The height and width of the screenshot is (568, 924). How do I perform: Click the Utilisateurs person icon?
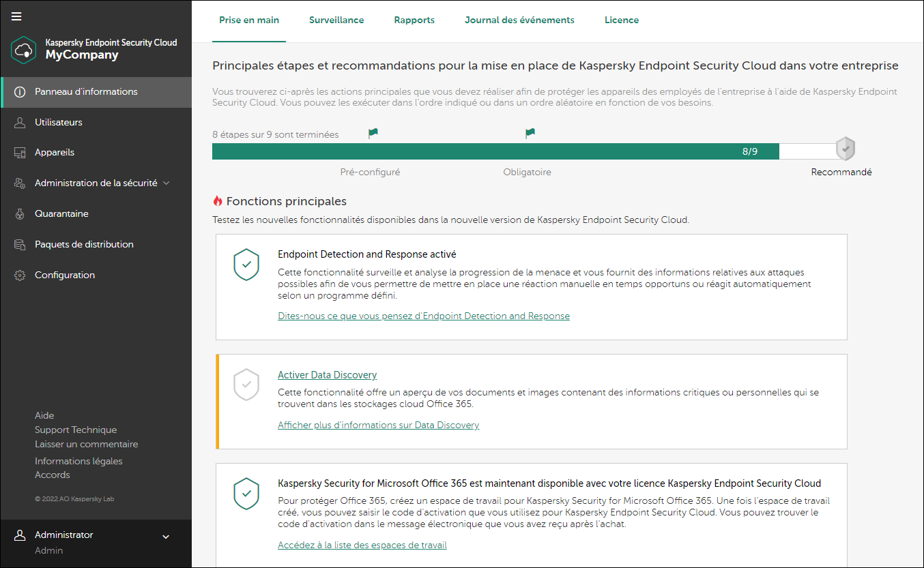tap(20, 123)
